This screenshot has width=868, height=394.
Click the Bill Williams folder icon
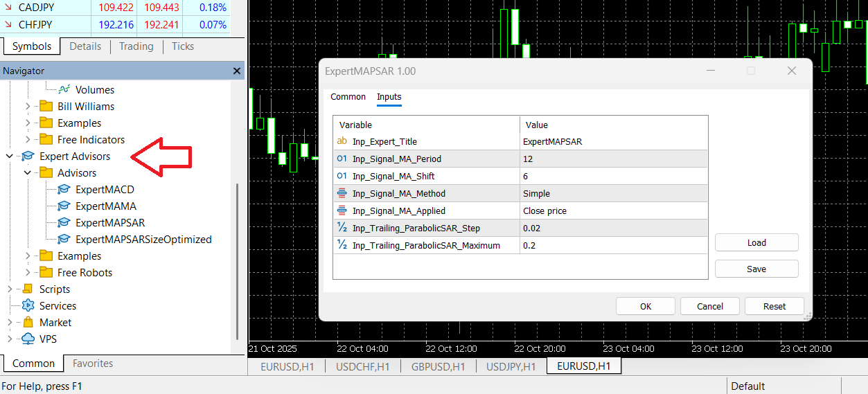point(46,106)
